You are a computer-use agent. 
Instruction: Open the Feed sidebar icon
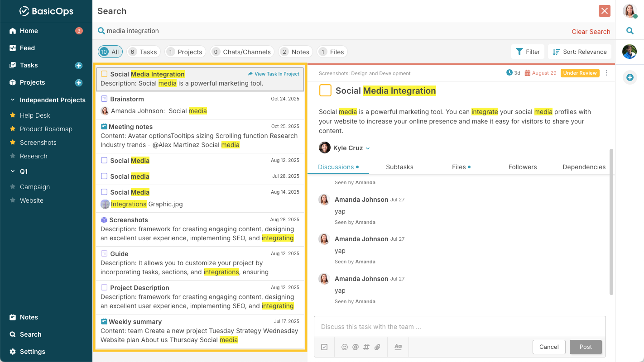coord(13,48)
